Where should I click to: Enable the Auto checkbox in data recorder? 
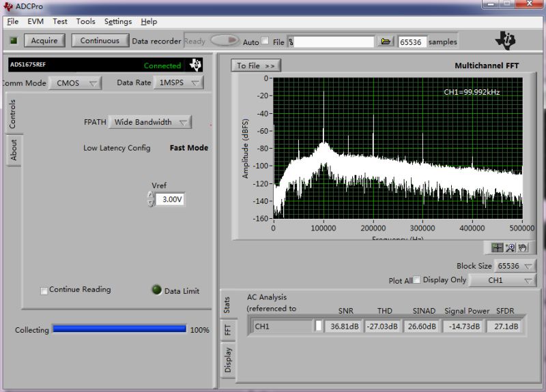click(265, 41)
